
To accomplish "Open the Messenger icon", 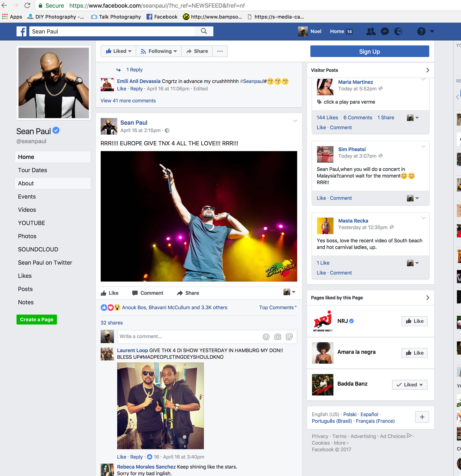I will [385, 31].
